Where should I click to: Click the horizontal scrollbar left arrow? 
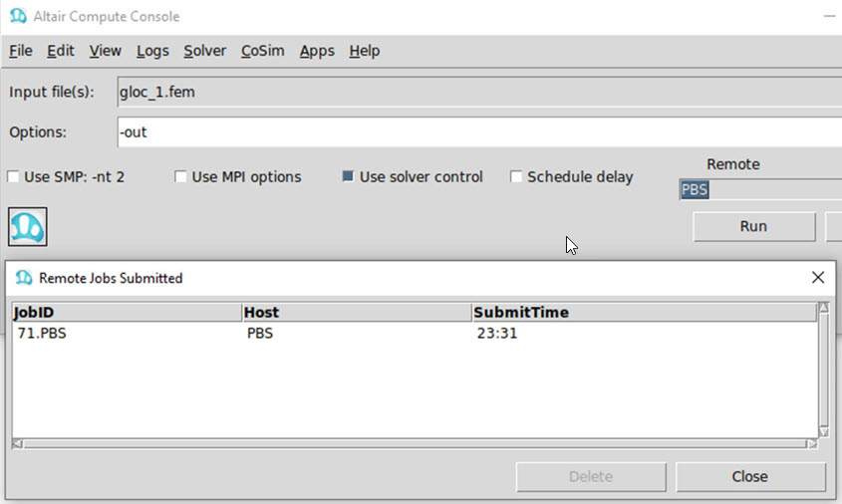click(x=17, y=444)
